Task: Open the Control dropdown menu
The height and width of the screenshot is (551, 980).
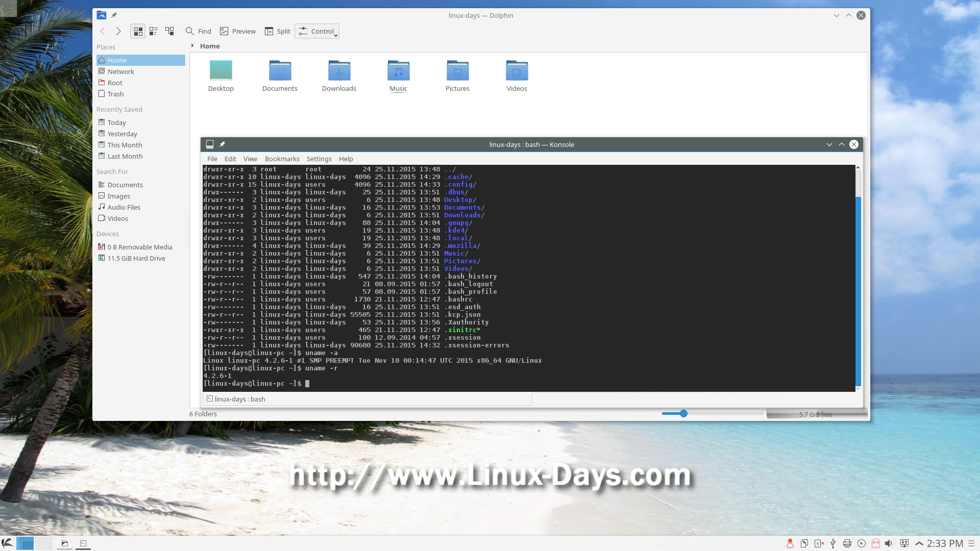Action: click(317, 31)
